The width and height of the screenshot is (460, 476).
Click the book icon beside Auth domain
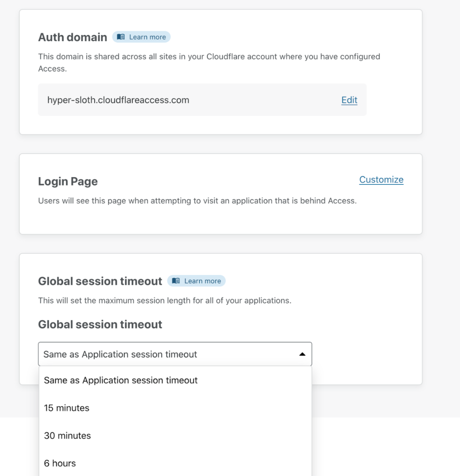[x=121, y=37]
